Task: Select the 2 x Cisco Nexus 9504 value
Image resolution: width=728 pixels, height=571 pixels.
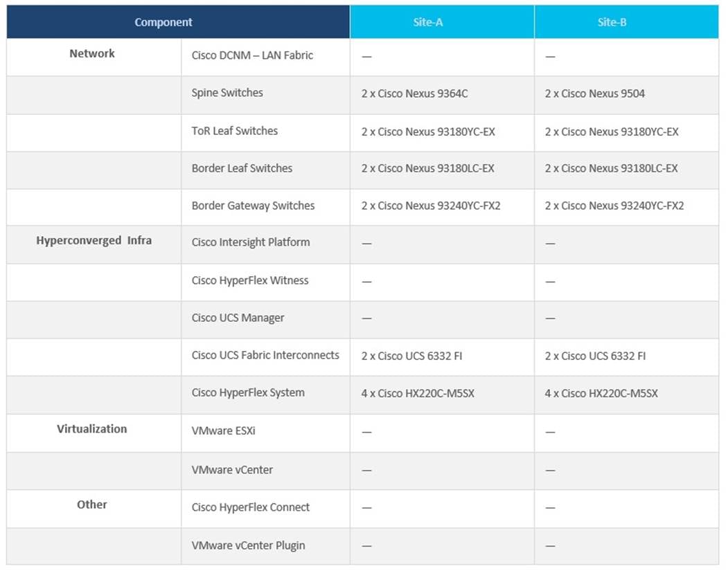Action: coord(595,93)
